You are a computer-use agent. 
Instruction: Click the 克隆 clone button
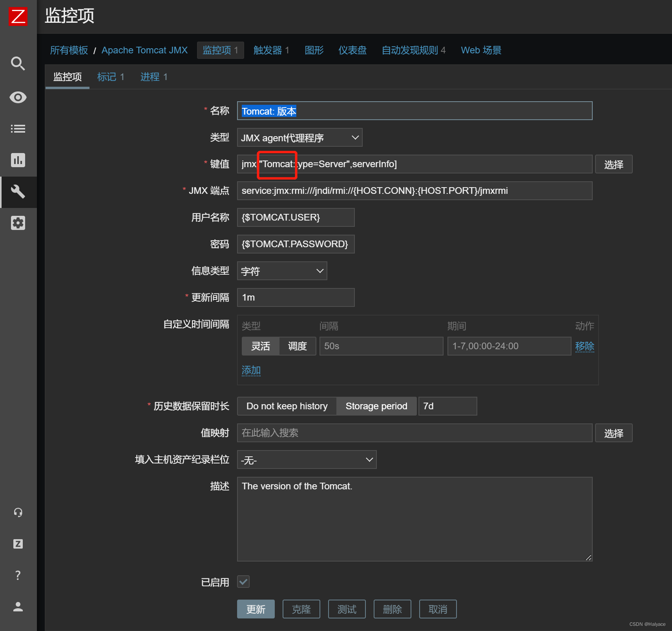click(301, 609)
